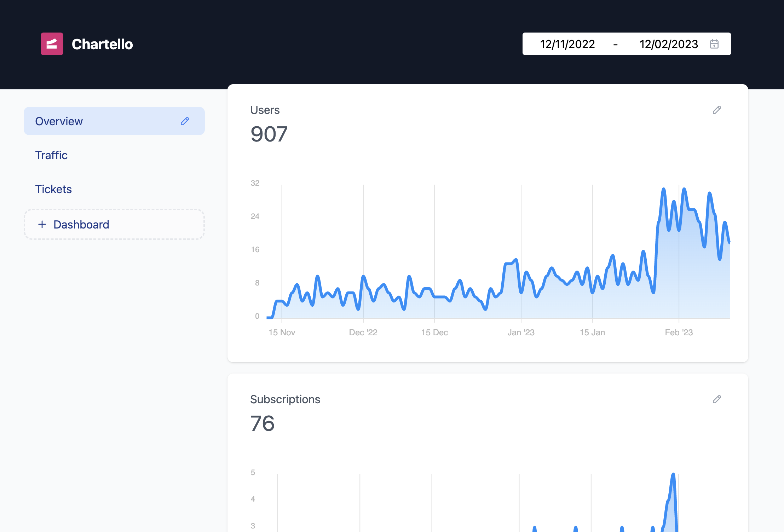The width and height of the screenshot is (784, 532).
Task: Add a new Dashboard
Action: point(114,224)
